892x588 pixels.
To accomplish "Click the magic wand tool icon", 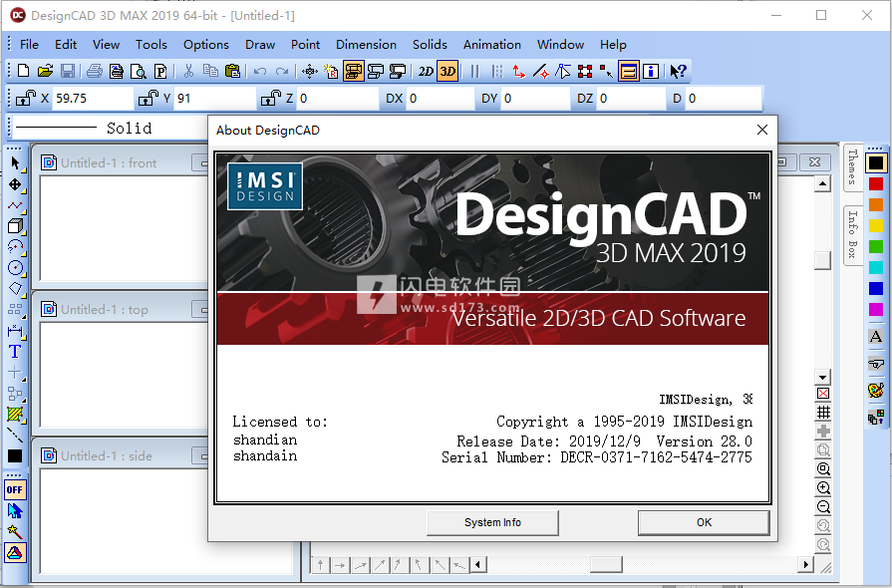I will coord(15,532).
